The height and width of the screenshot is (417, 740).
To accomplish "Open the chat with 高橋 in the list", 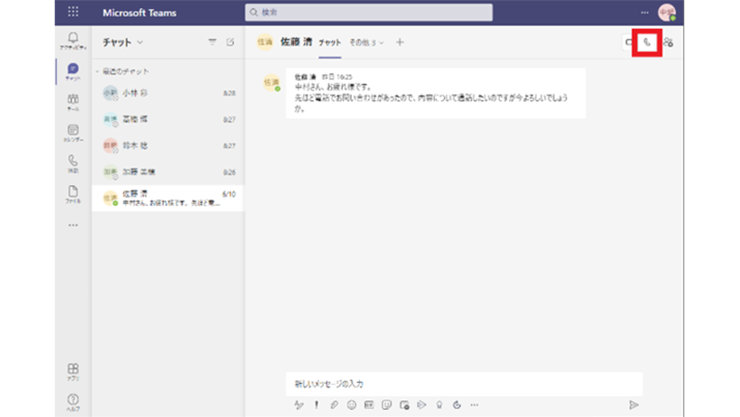I will coord(168,119).
